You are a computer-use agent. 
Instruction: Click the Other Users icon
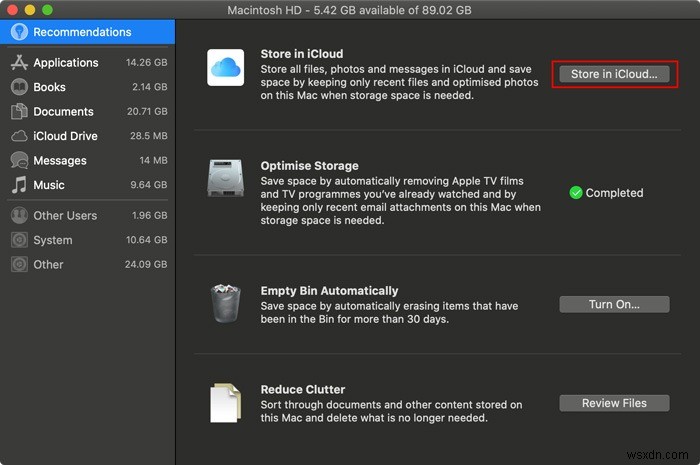[x=19, y=216]
